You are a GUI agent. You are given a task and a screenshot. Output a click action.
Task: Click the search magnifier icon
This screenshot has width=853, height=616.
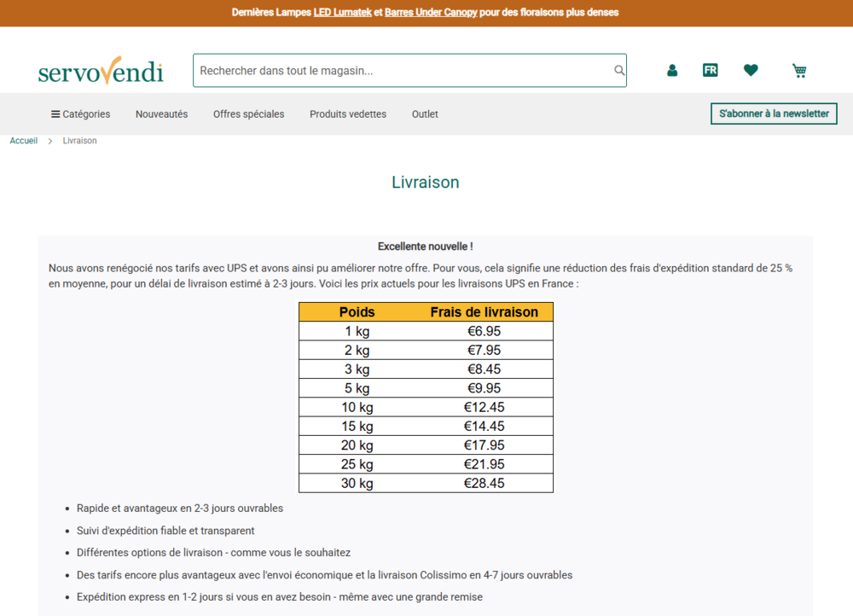[x=619, y=70]
